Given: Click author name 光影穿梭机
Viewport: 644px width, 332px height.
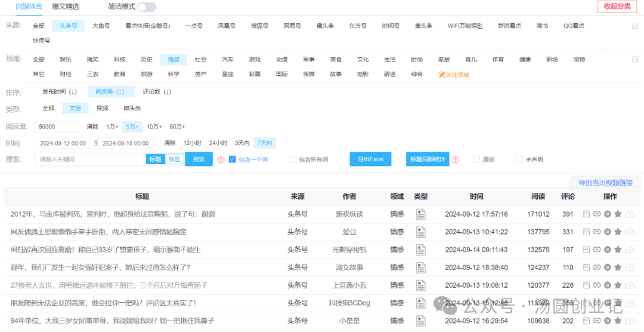Looking at the screenshot, I should (x=349, y=250).
